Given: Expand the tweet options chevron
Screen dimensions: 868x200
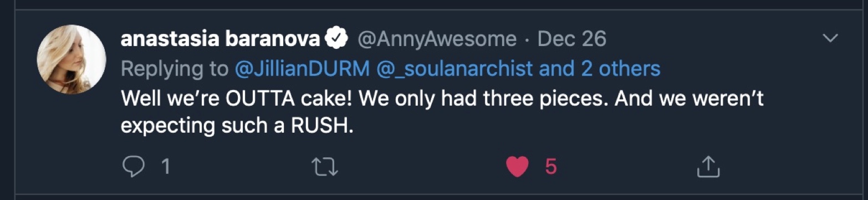Looking at the screenshot, I should coord(830,38).
